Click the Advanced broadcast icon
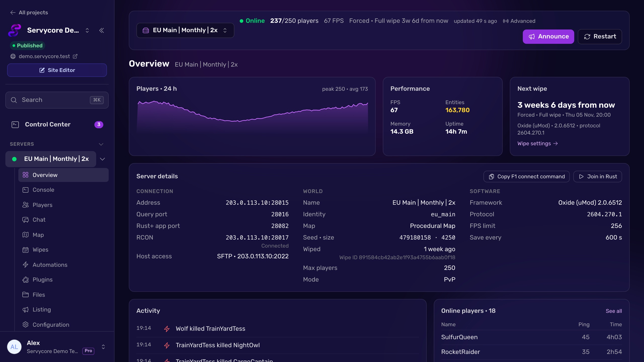This screenshot has height=362, width=644. [x=506, y=21]
